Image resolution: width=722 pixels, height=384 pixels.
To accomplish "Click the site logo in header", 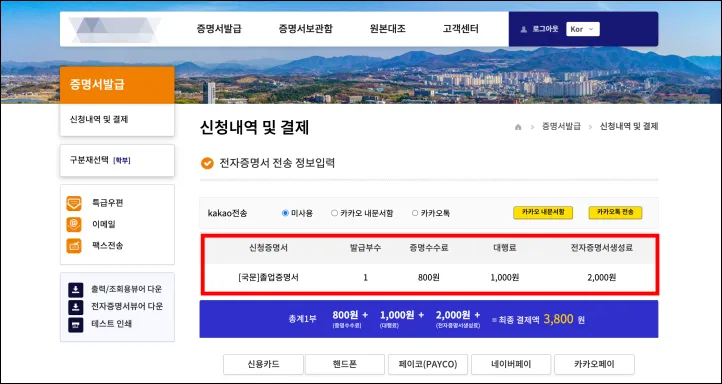I will coord(115,29).
